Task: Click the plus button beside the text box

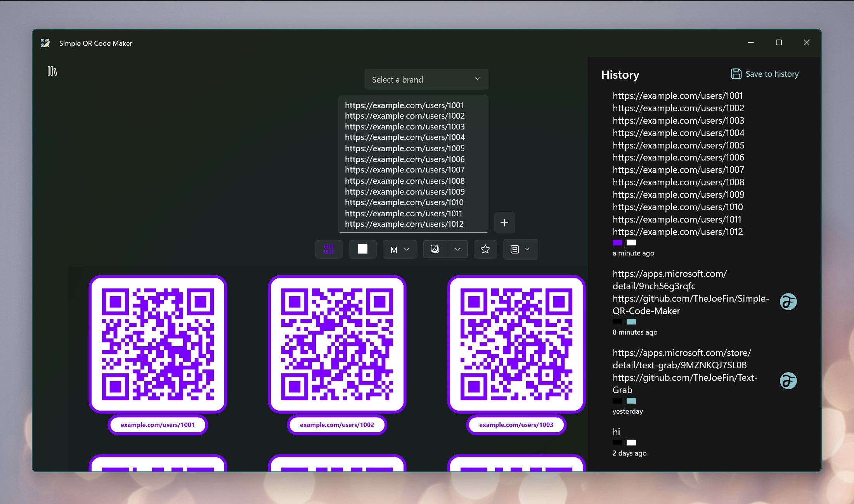Action: point(504,223)
